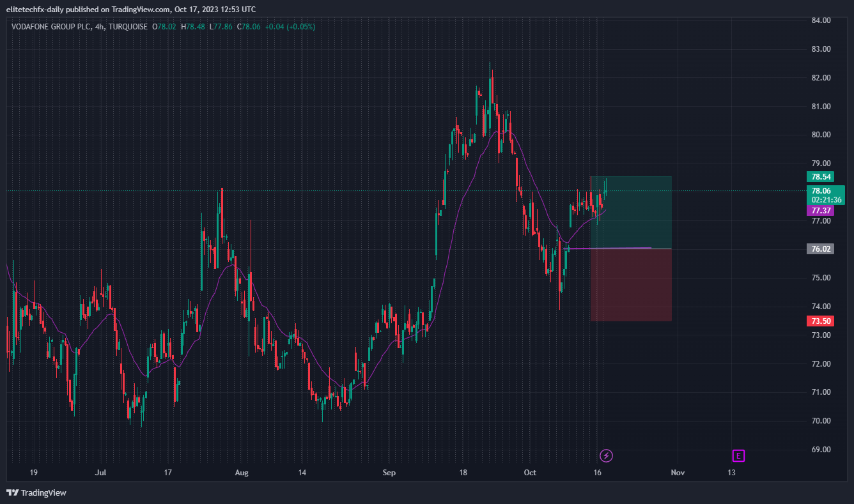The image size is (854, 504).
Task: Click the low value L77.86
Action: click(221, 27)
